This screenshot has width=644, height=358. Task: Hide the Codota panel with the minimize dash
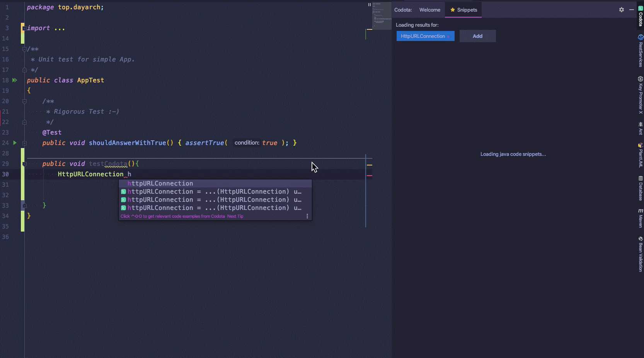click(x=632, y=10)
